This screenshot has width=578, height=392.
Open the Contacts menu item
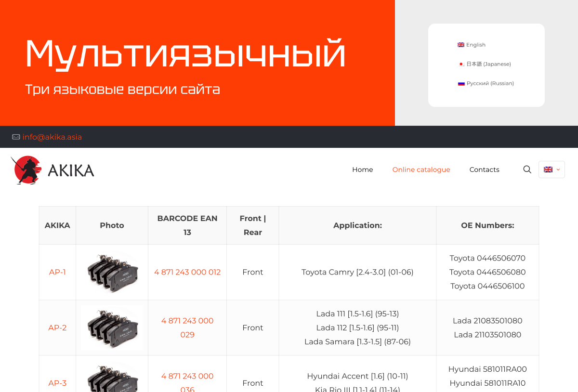click(x=485, y=170)
